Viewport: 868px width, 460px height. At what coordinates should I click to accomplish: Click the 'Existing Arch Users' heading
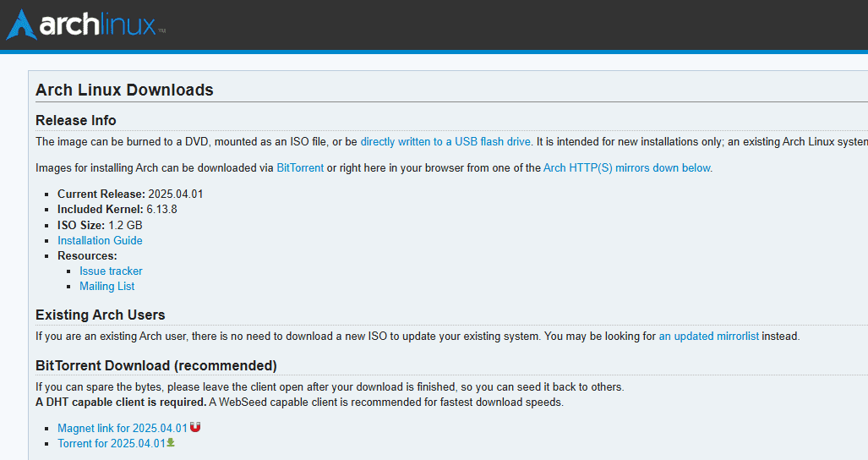(101, 315)
